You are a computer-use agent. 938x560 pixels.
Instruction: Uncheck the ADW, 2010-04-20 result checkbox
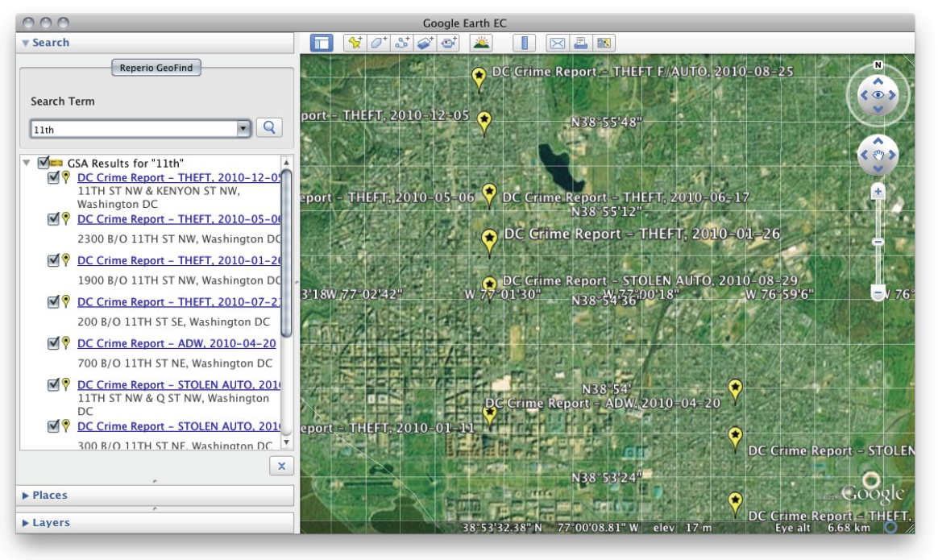53,343
